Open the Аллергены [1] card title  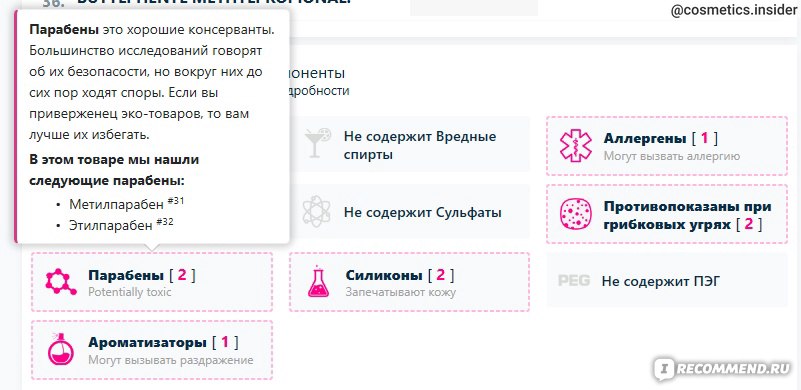[661, 138]
